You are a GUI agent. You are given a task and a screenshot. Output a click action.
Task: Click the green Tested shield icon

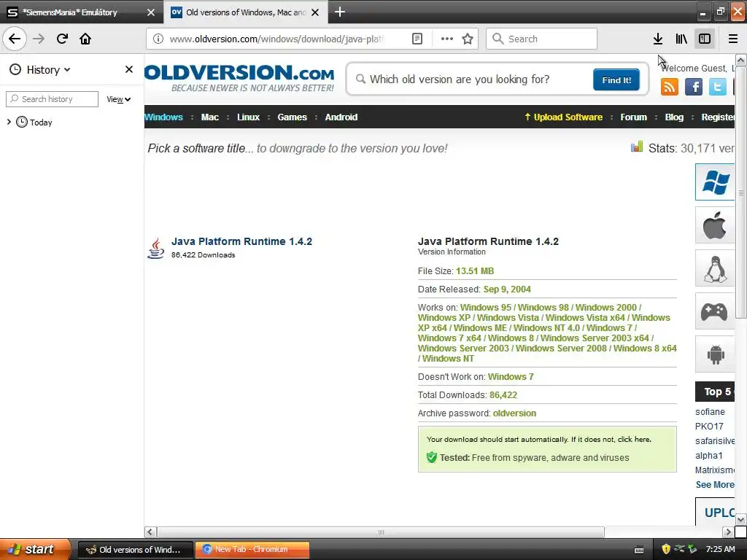(432, 458)
